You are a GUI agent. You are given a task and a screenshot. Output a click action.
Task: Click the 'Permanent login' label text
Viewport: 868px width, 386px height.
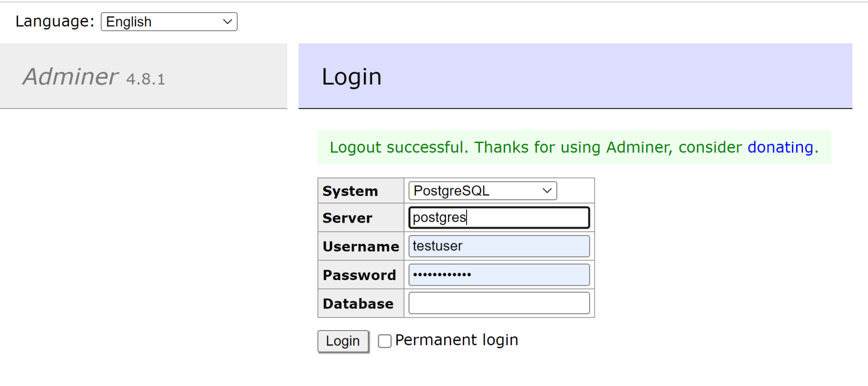click(456, 340)
